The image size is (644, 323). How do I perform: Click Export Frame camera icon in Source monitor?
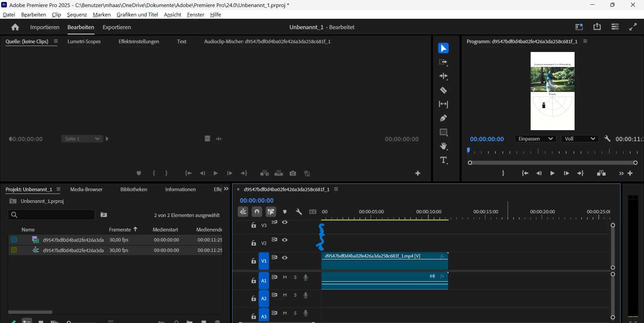(x=293, y=173)
